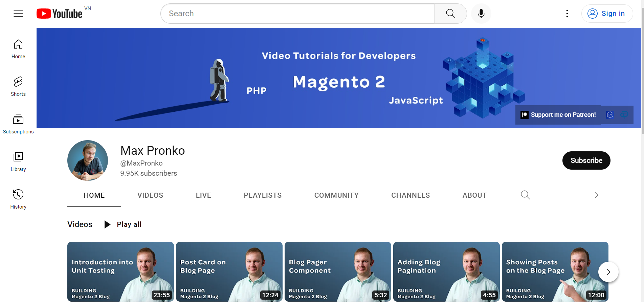Click the YouTube logo
The image size is (644, 302).
pos(60,14)
